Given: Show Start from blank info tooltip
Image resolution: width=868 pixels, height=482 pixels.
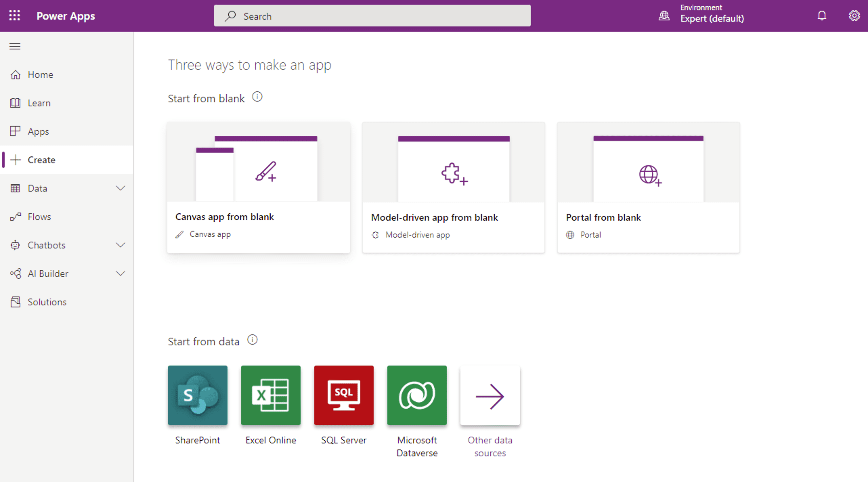Looking at the screenshot, I should coord(258,97).
